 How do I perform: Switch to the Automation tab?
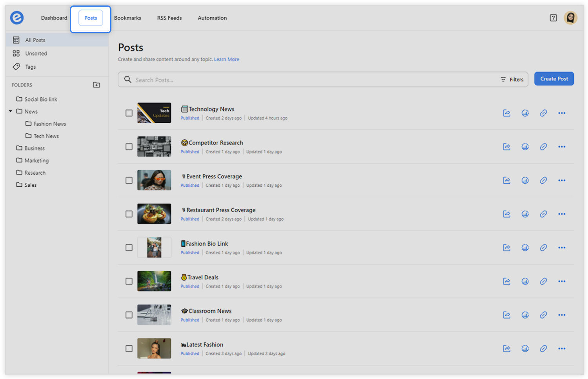tap(212, 18)
